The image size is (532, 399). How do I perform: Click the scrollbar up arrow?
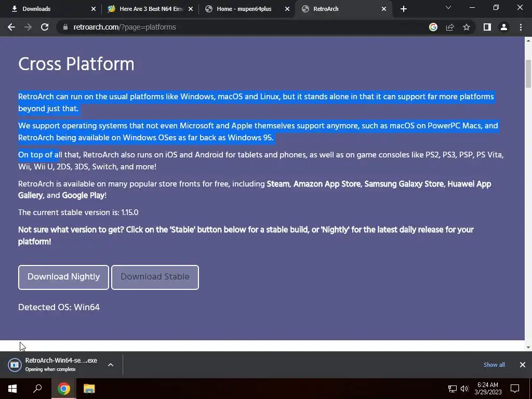pos(528,41)
